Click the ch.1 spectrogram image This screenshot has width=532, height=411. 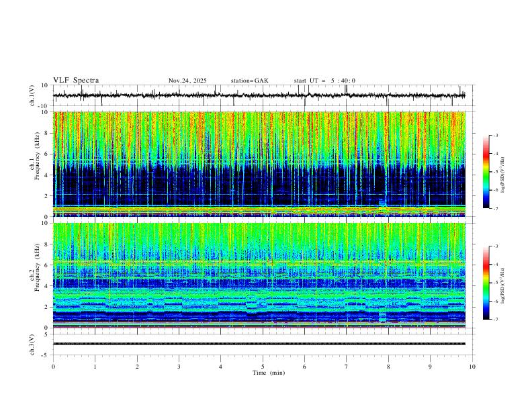259,164
